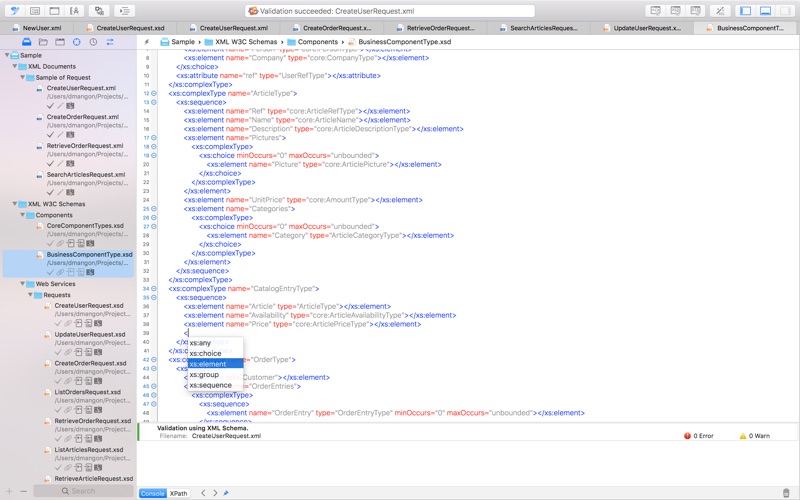Click the indent/format document toolbar icon
800x500 pixels.
tap(125, 10)
